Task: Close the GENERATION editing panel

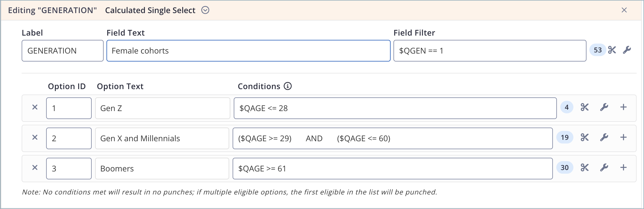Action: (625, 10)
